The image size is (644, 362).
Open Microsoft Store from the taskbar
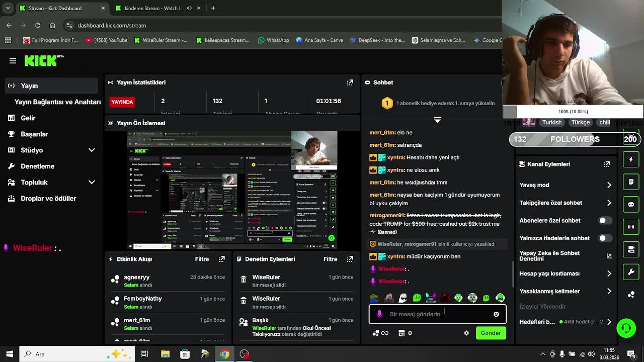[x=185, y=354]
